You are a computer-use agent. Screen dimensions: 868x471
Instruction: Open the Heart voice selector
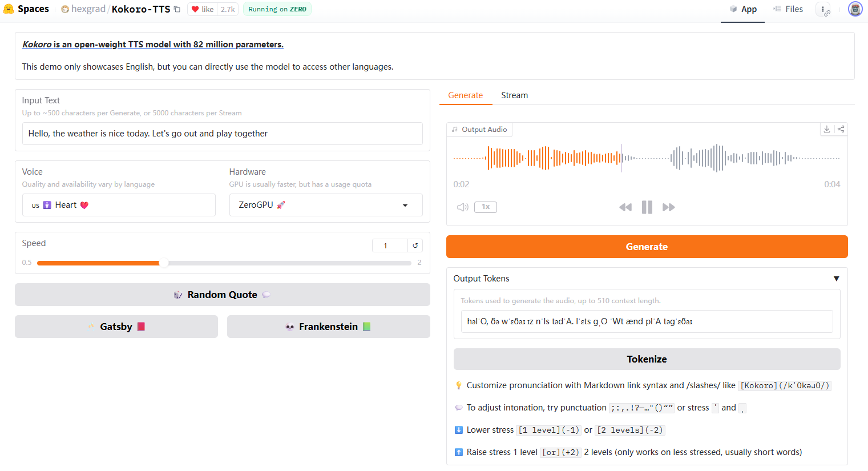119,205
